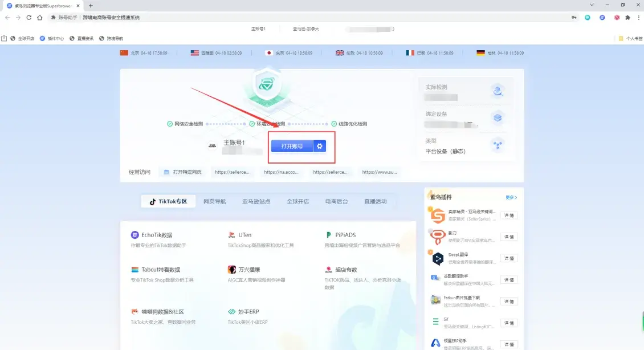Switch to the 直播活动 tab
This screenshot has height=350, width=644.
click(x=376, y=201)
